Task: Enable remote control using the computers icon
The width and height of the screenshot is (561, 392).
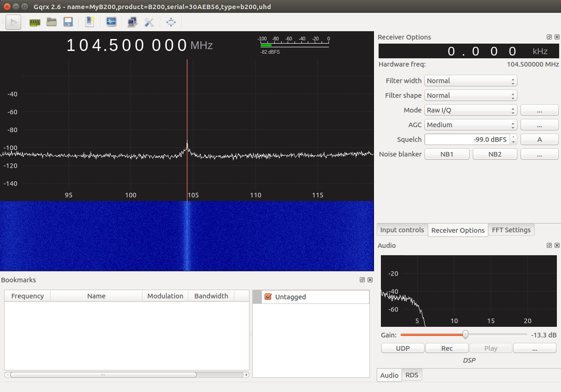Action: [132, 22]
